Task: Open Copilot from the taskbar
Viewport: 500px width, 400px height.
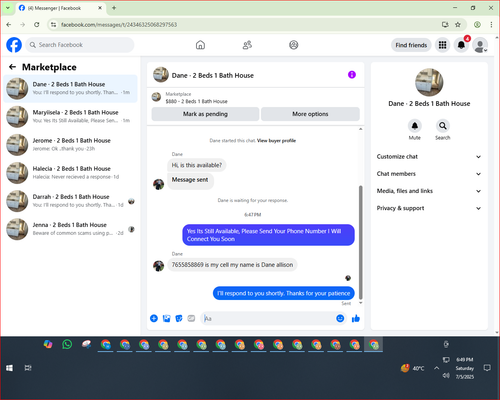Action: (x=48, y=344)
